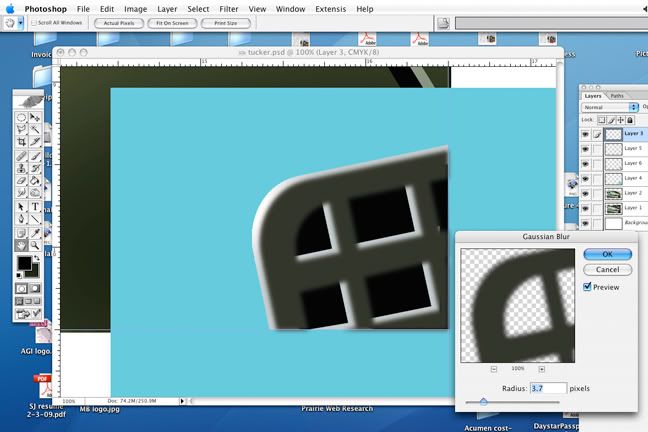Open the Normal blend mode dropdown
This screenshot has width=648, height=432.
610,107
